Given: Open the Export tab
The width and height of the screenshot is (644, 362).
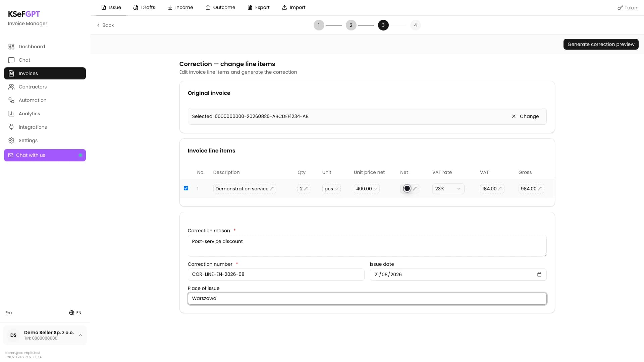Looking at the screenshot, I should (x=259, y=7).
